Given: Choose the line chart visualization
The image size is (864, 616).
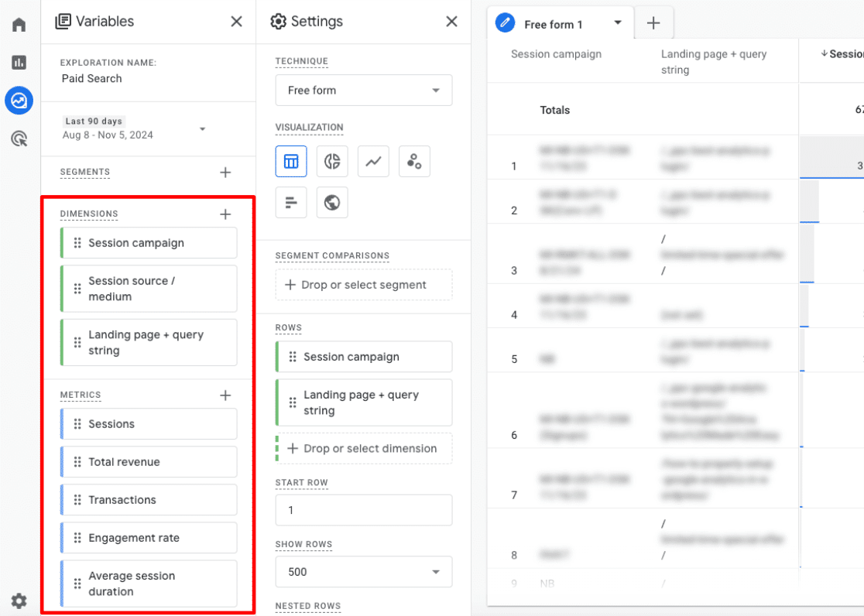Looking at the screenshot, I should (373, 161).
